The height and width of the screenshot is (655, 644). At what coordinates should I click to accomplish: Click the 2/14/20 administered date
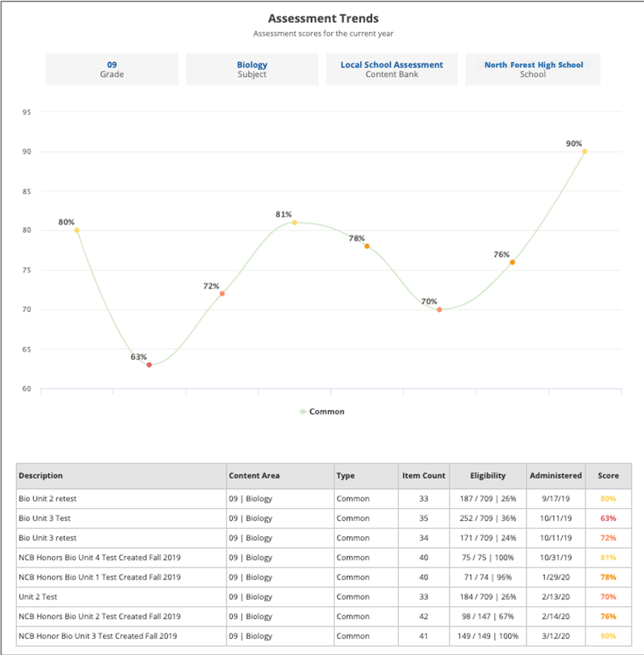[556, 616]
